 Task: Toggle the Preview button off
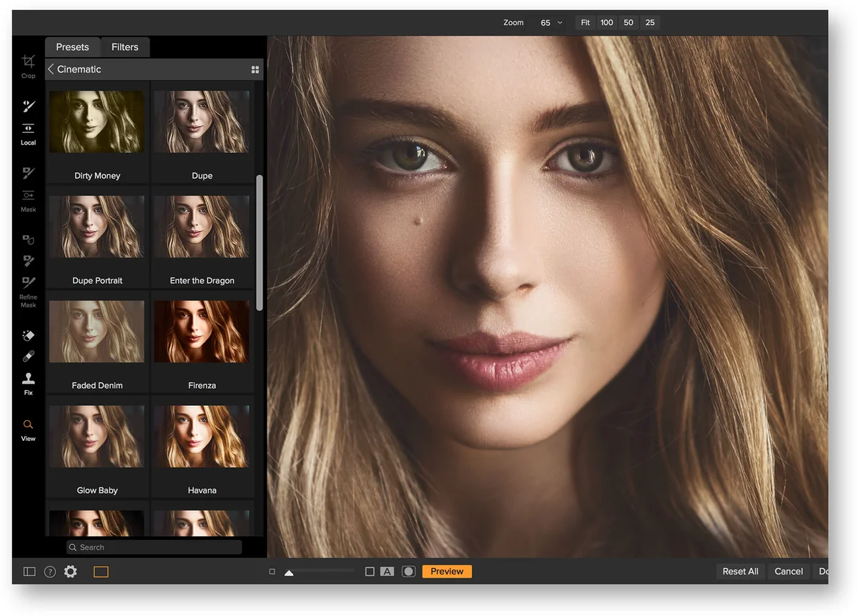447,572
